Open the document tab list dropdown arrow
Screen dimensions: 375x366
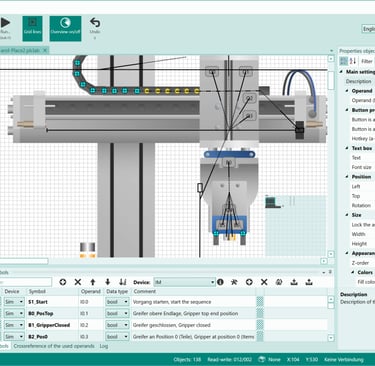[x=331, y=51]
